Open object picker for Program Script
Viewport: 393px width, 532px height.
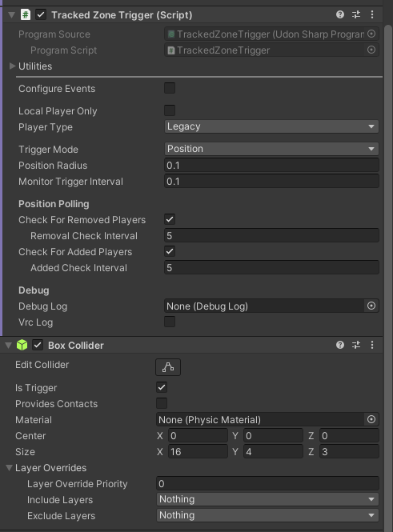(371, 50)
